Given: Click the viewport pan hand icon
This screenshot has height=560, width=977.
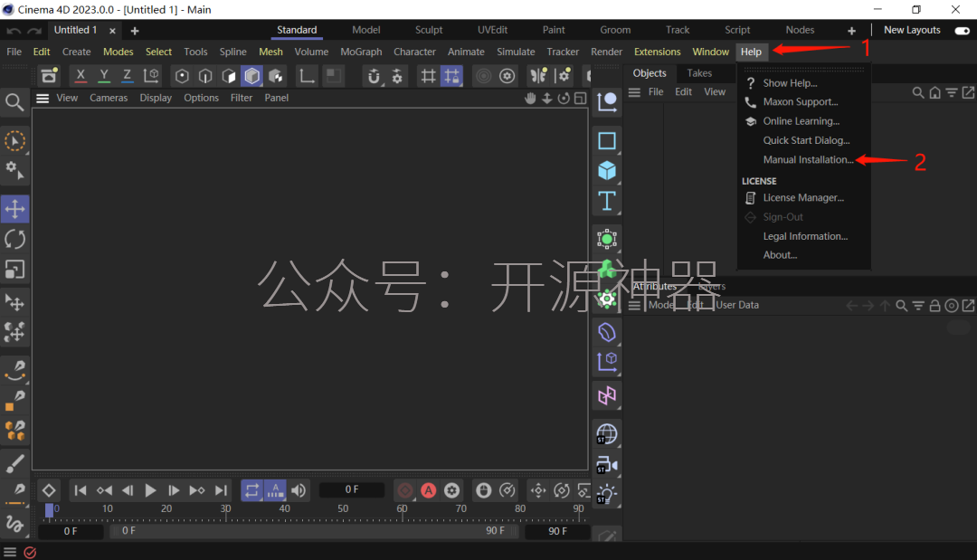Looking at the screenshot, I should coord(530,98).
